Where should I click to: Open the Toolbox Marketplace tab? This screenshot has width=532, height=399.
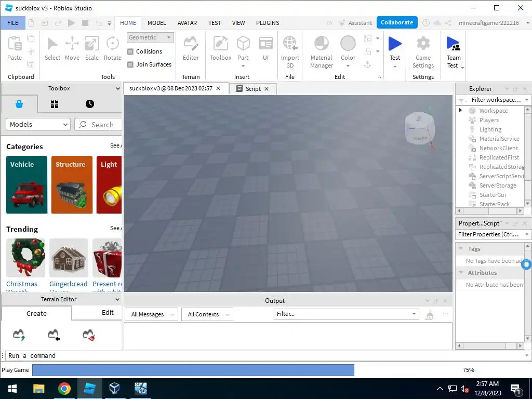tap(19, 104)
